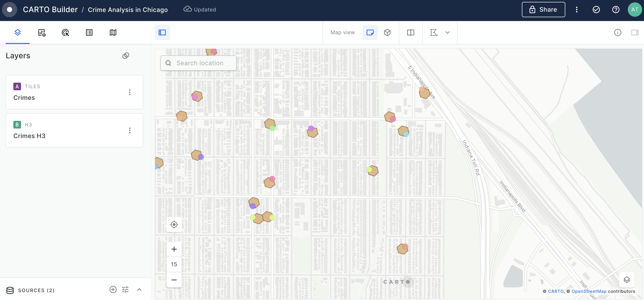Add a new source
Screen dimensions: 644x300
[113, 290]
